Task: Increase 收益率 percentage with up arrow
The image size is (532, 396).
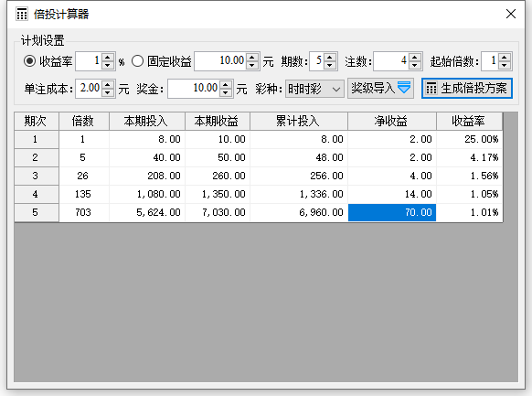Action: click(108, 58)
